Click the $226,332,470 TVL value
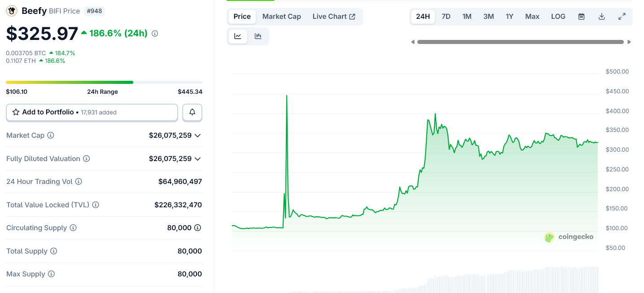 pos(178,205)
